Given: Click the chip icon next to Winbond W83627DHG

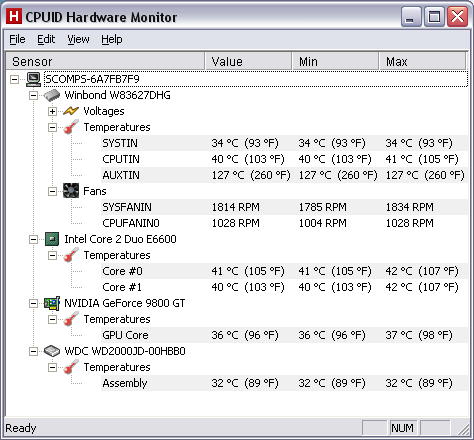Looking at the screenshot, I should [52, 95].
